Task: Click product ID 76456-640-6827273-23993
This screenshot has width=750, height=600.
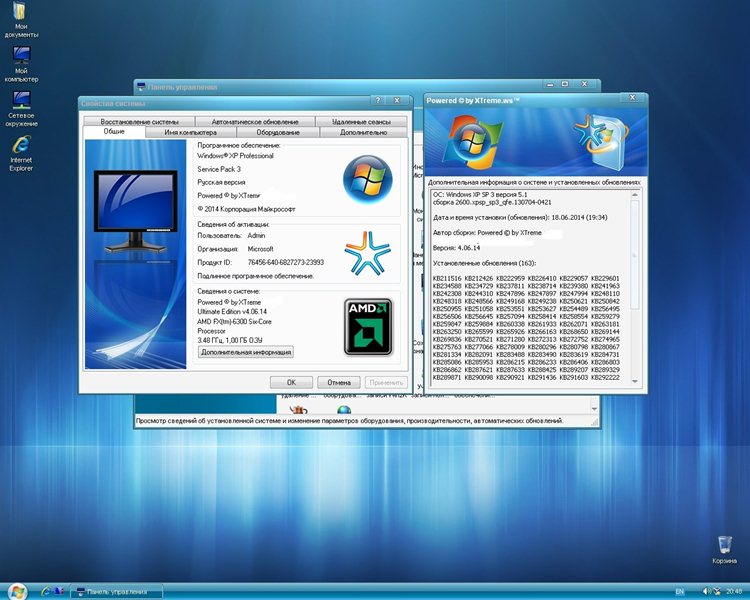Action: pyautogui.click(x=286, y=262)
